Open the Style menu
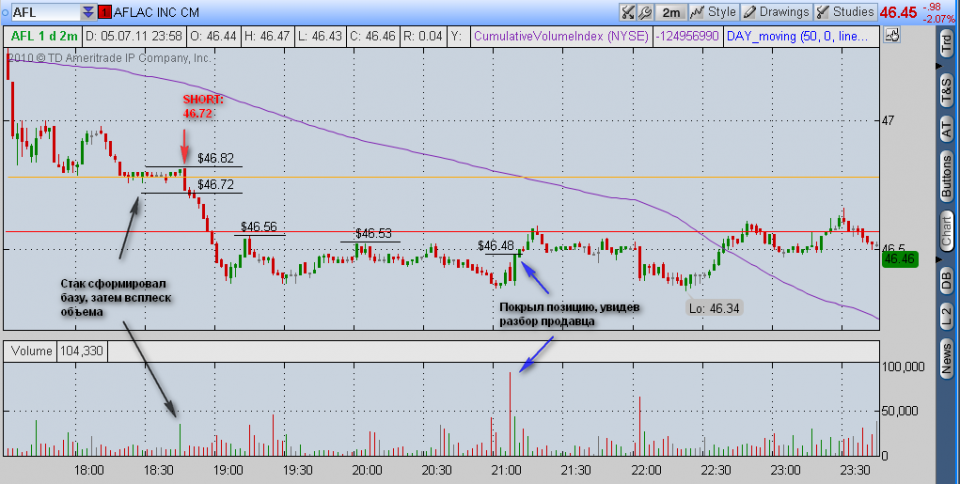The width and height of the screenshot is (960, 484). pyautogui.click(x=714, y=12)
